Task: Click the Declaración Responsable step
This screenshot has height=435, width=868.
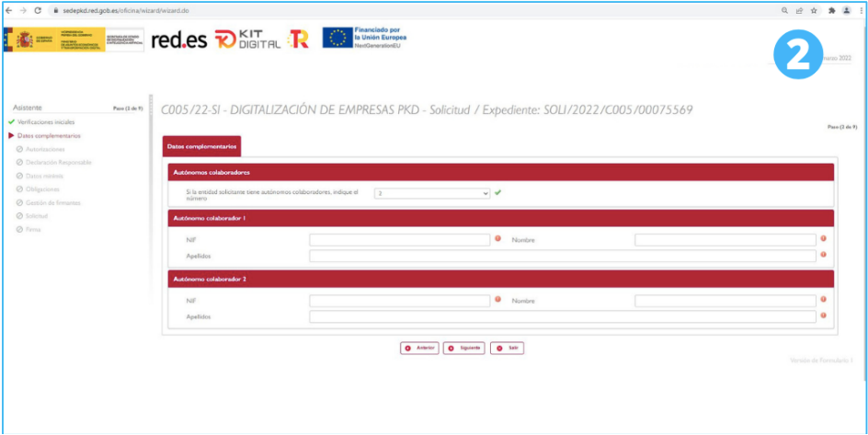Action: tap(58, 163)
